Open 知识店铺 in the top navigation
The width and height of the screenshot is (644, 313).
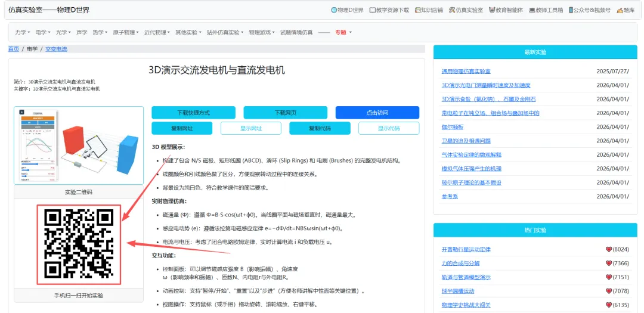[429, 10]
